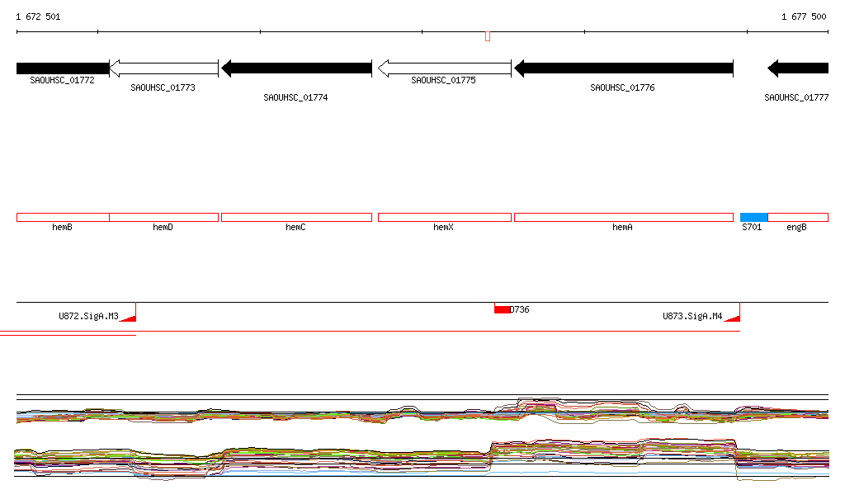Viewport: 845px width, 504px height.
Task: Select the hemC annotation box
Action: (x=296, y=217)
